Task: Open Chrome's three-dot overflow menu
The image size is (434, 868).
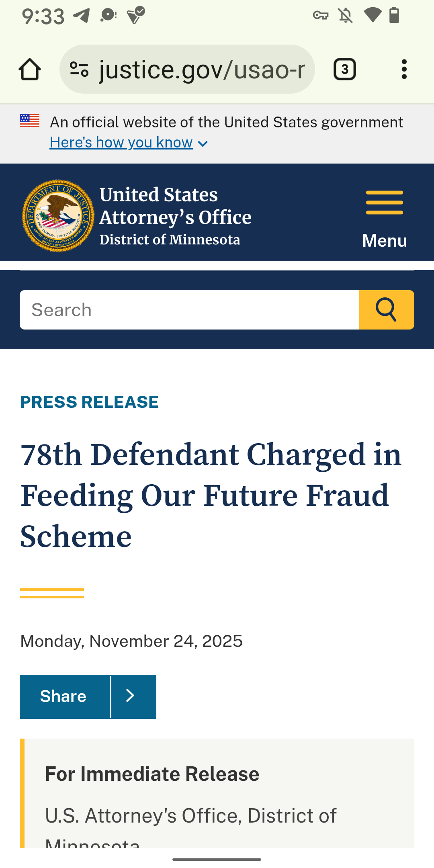Action: (x=404, y=70)
